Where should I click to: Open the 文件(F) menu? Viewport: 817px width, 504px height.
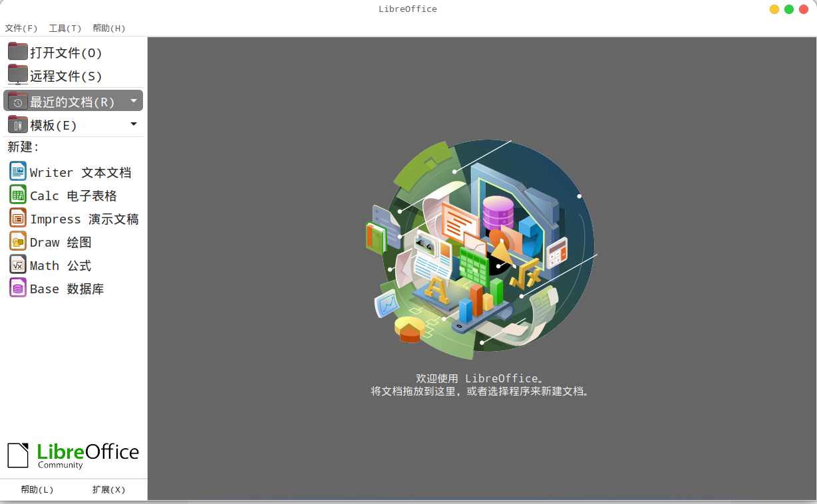tap(21, 28)
